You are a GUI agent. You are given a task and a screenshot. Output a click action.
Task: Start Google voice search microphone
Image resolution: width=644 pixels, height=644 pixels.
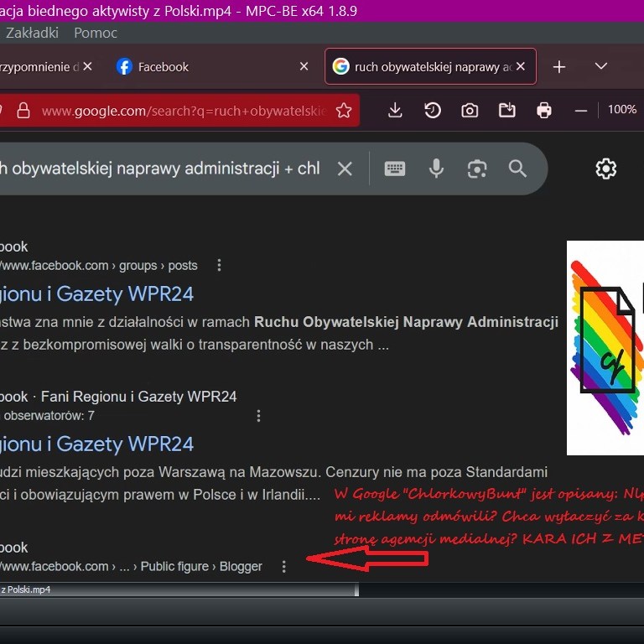pos(436,169)
